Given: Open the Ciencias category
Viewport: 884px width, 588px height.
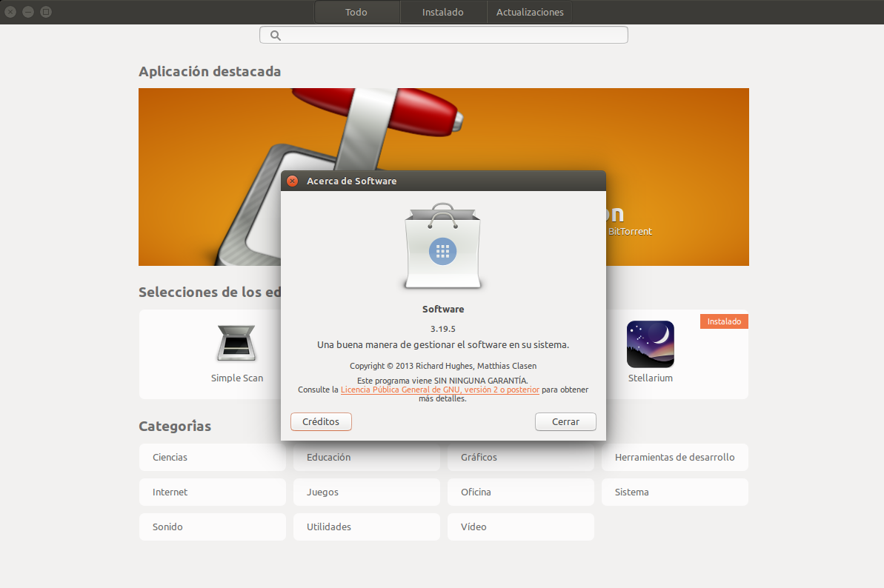Looking at the screenshot, I should [x=212, y=458].
